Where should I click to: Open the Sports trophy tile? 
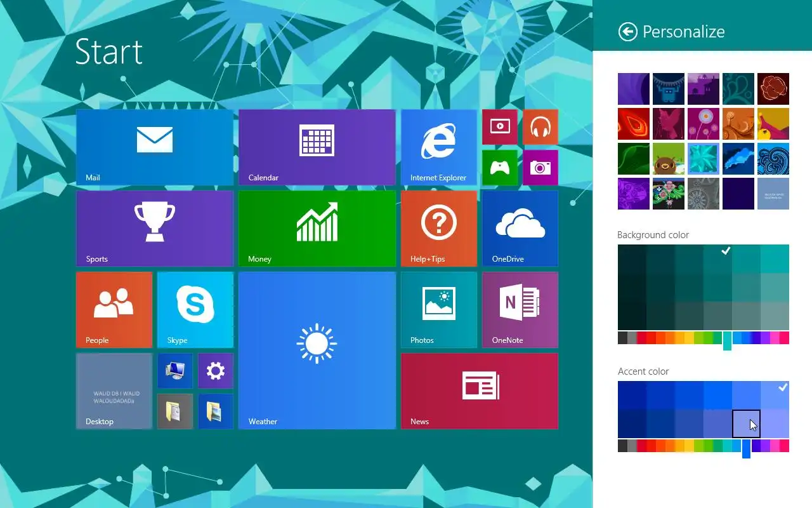coord(155,229)
